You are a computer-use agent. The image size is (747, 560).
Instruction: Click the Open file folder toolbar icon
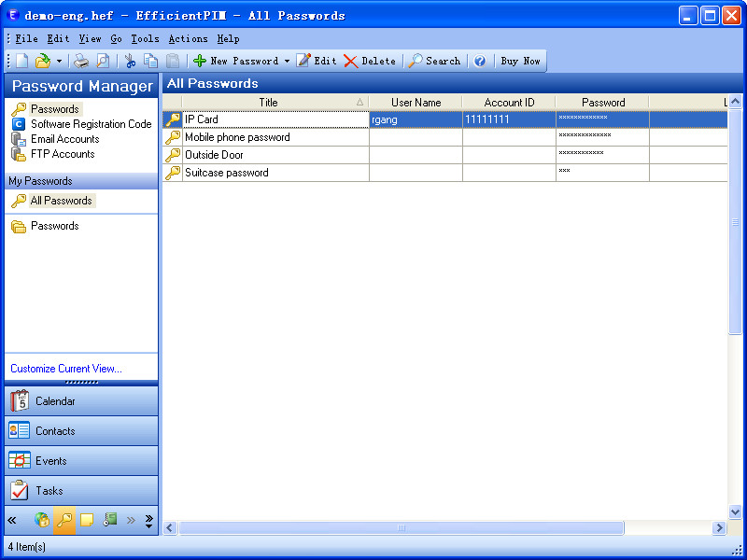pos(43,61)
